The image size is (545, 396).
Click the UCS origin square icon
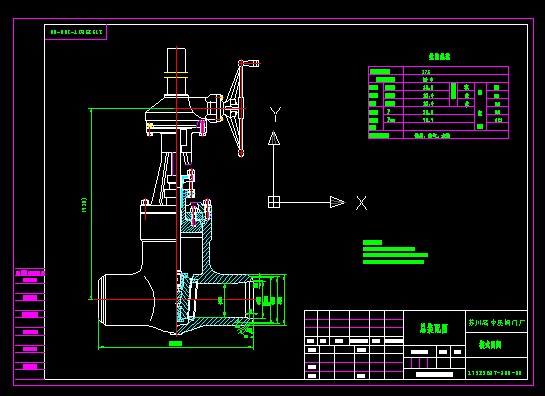(x=274, y=202)
